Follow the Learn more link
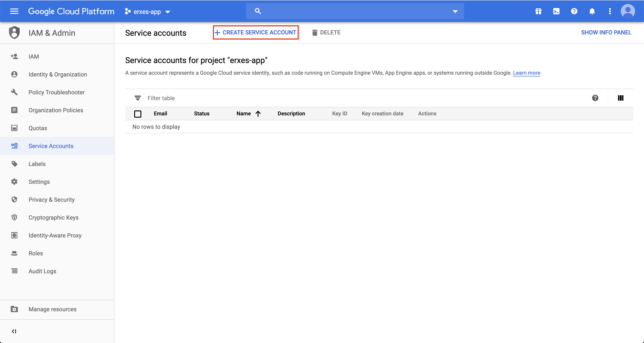Viewport: 644px width, 343px height. pyautogui.click(x=527, y=73)
